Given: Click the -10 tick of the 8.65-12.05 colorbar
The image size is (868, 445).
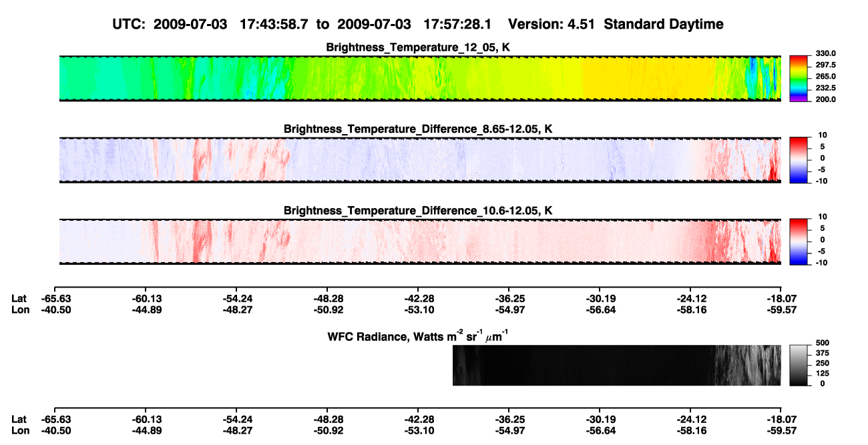Looking at the screenshot, I should point(823,181).
